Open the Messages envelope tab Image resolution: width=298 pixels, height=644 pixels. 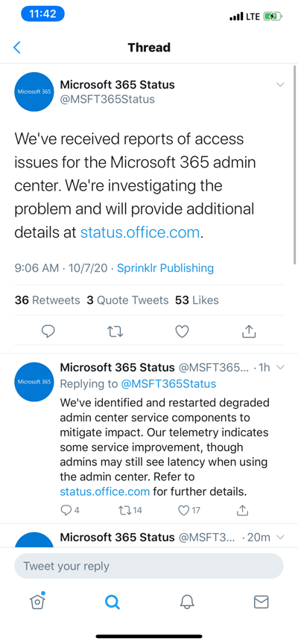point(261,602)
